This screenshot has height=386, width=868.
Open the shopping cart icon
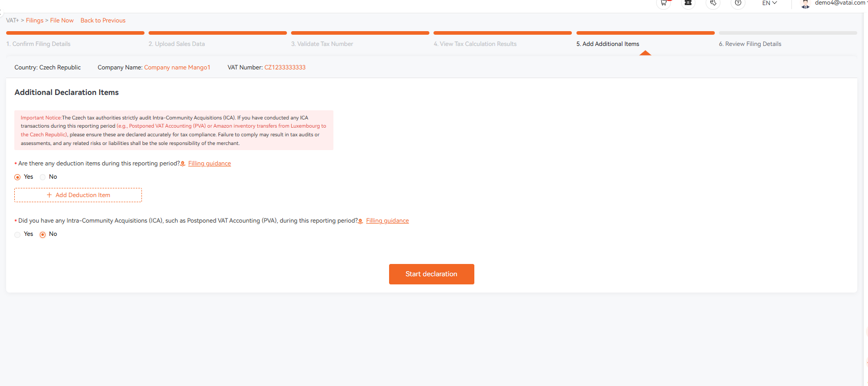663,3
